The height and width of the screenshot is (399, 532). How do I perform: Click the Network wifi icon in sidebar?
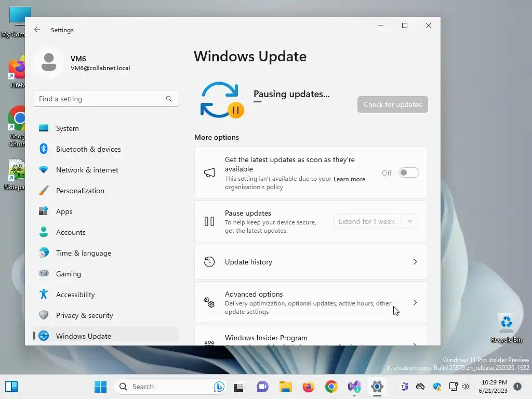coord(44,170)
